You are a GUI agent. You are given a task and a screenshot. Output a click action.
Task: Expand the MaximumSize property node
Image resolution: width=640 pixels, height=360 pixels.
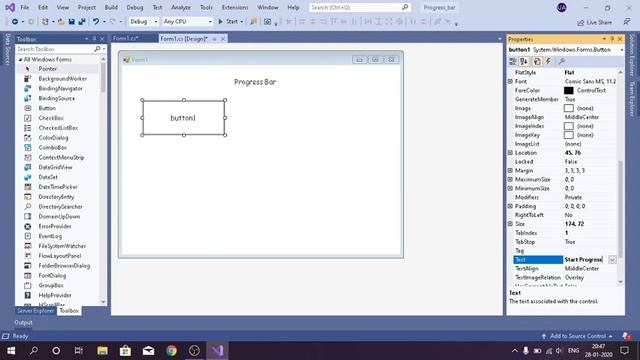[510, 180]
